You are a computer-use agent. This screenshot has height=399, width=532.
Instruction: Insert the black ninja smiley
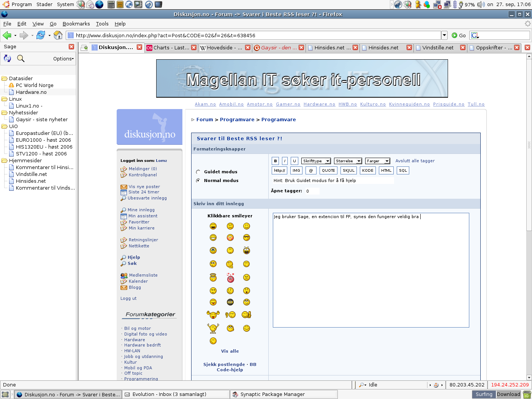pyautogui.click(x=230, y=302)
